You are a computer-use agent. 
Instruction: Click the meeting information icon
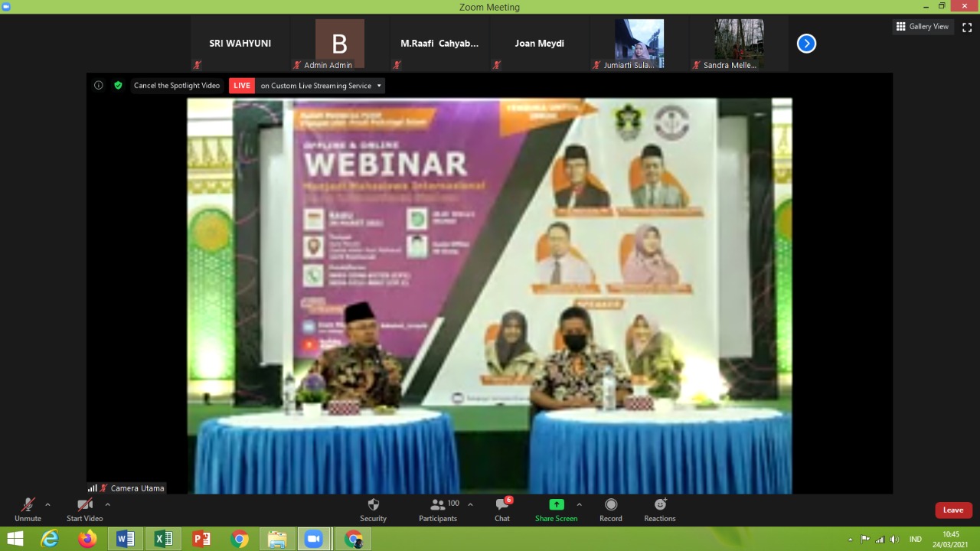[99, 86]
